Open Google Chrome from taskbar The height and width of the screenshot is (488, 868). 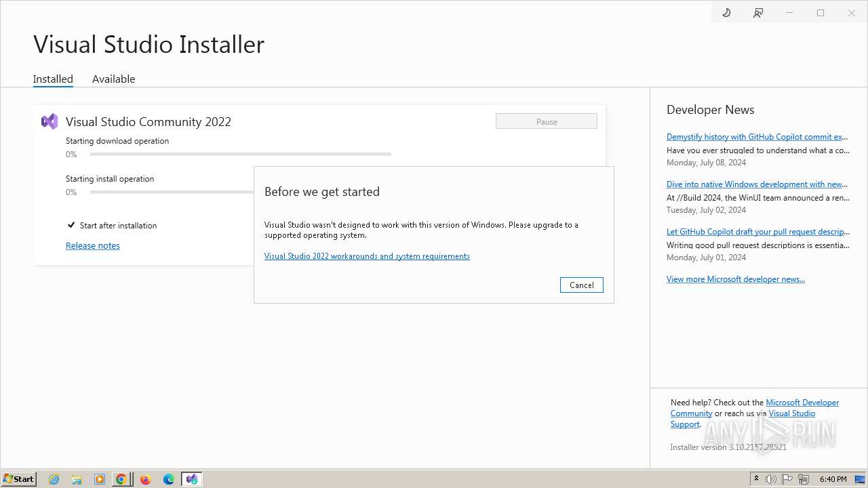pyautogui.click(x=121, y=479)
